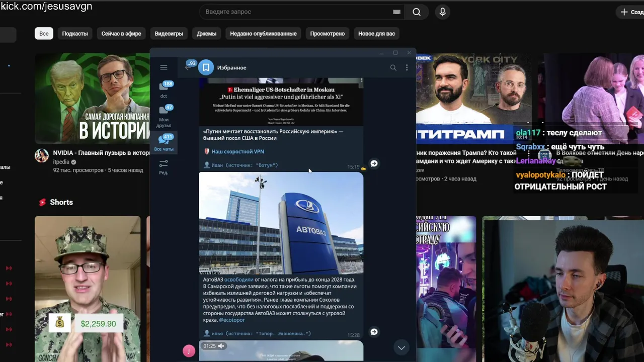Open the itpedia channel avatar
Screen dimensions: 644x362
click(42, 155)
